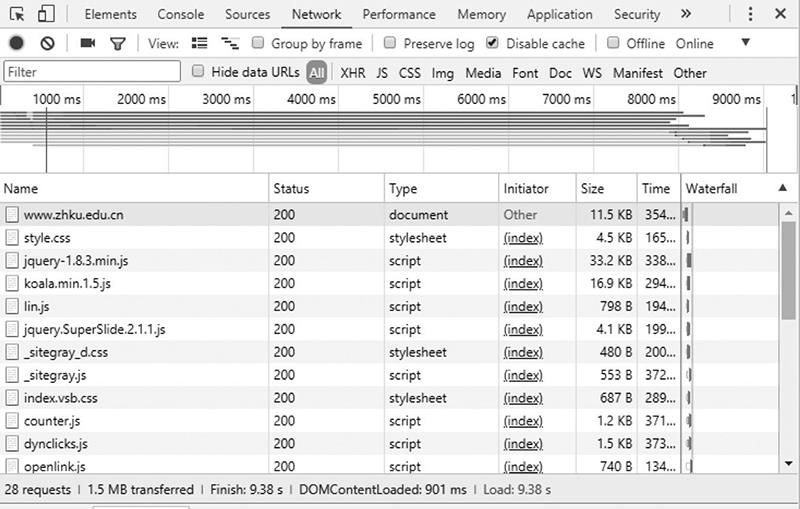
Task: Enable the Offline checkbox
Action: [613, 43]
